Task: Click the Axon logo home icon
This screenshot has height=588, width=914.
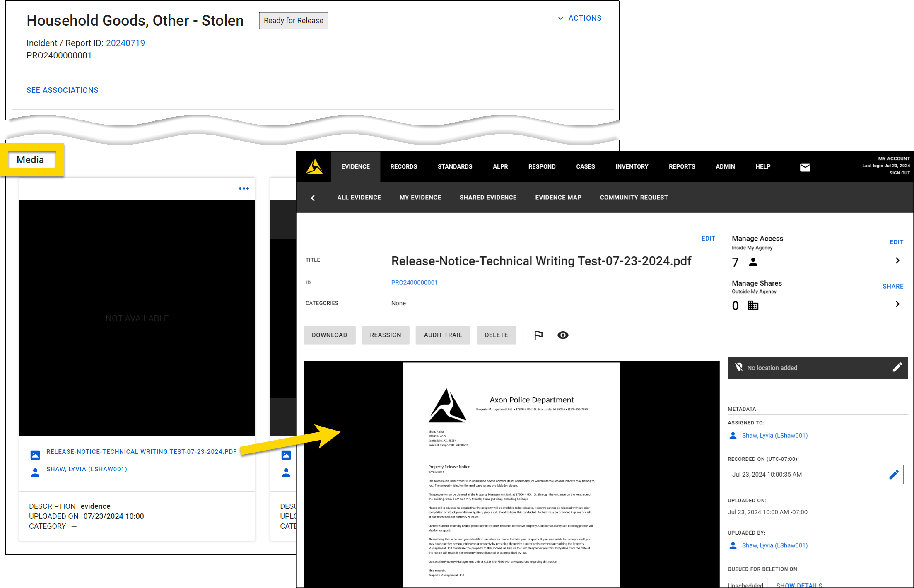Action: pos(314,166)
